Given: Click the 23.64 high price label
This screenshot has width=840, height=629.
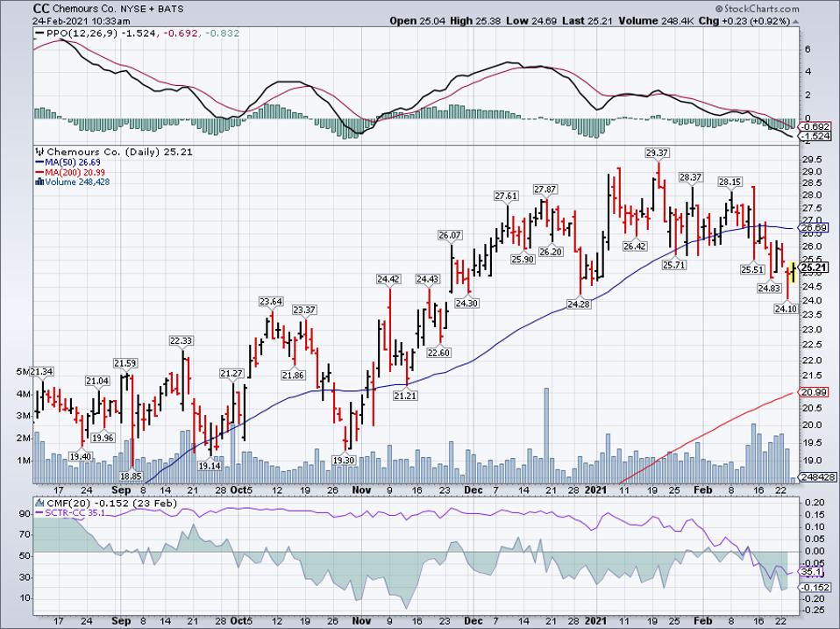Looking at the screenshot, I should pyautogui.click(x=271, y=302).
